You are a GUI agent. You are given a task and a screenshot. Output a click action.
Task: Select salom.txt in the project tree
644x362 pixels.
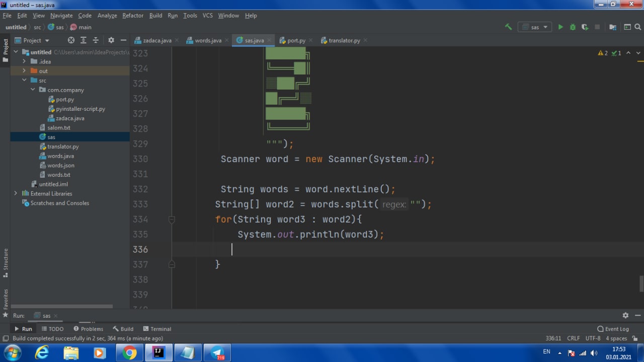(x=58, y=128)
